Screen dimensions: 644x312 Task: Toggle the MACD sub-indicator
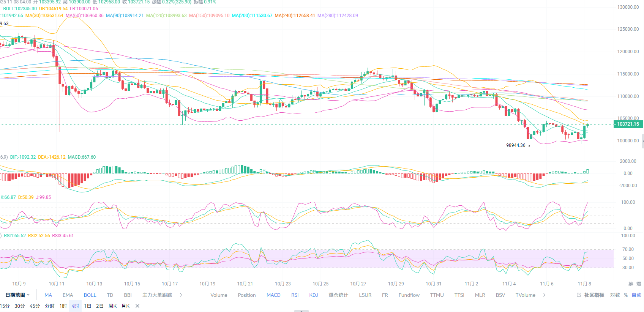pyautogui.click(x=273, y=295)
